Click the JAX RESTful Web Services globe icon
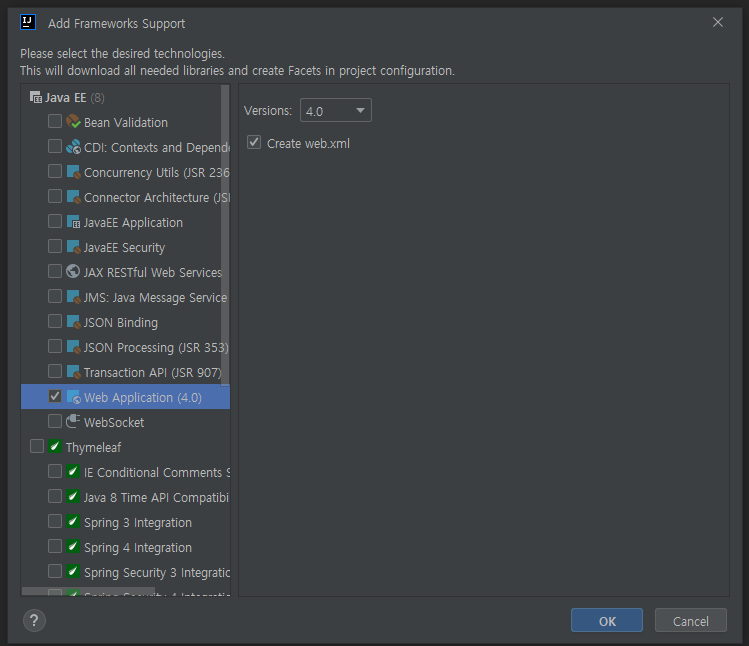Image resolution: width=749 pixels, height=646 pixels. coord(73,271)
